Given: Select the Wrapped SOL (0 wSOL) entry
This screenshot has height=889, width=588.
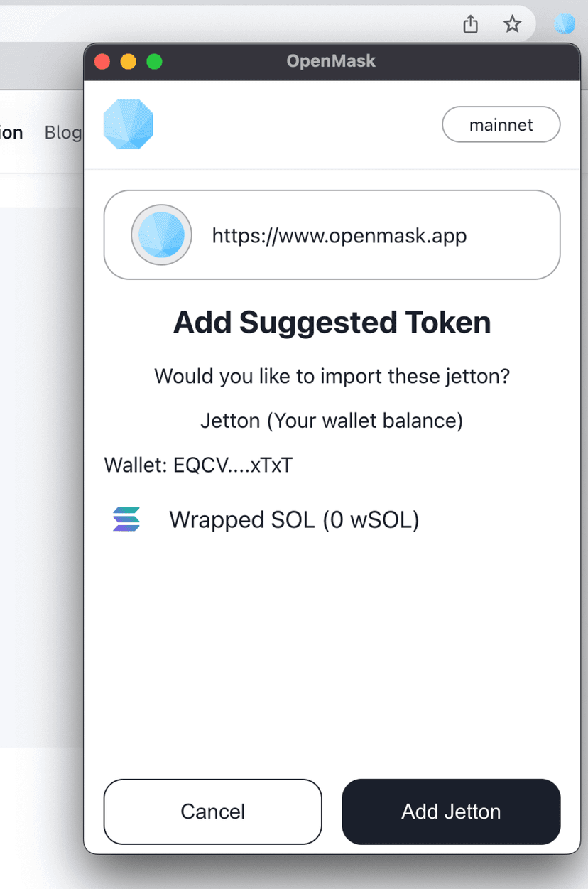Looking at the screenshot, I should point(294,520).
